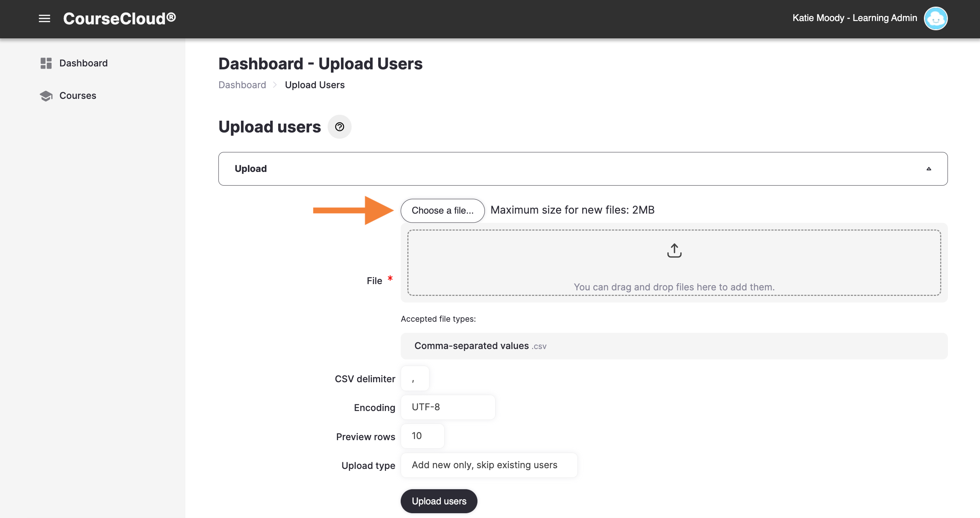Click the drag and drop files area
The width and height of the screenshot is (980, 518).
coord(674,262)
